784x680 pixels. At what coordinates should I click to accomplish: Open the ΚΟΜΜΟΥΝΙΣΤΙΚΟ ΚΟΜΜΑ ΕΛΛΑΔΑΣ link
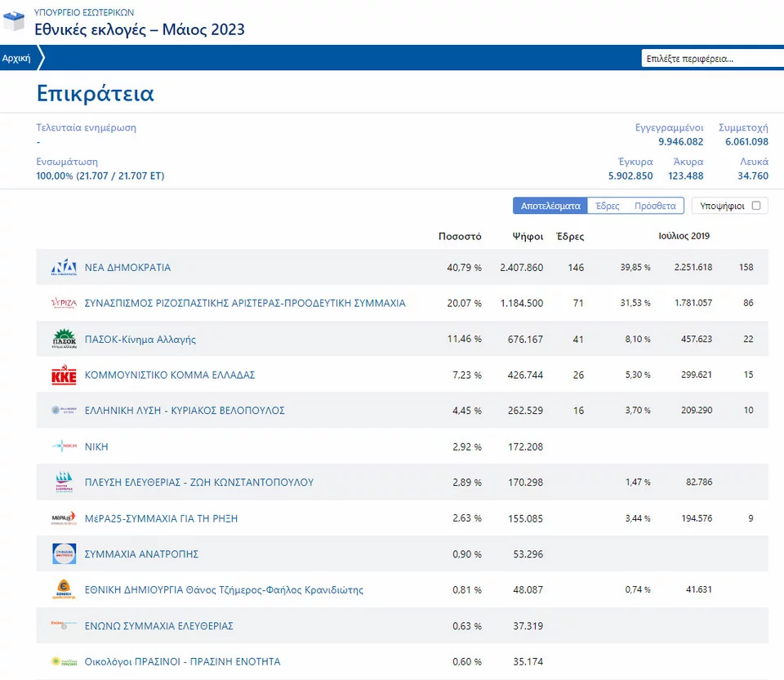(x=170, y=376)
